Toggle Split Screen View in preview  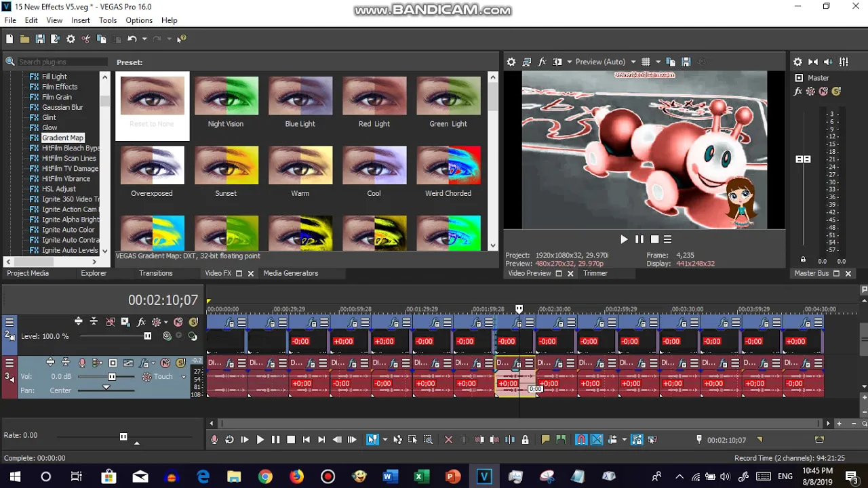(557, 62)
